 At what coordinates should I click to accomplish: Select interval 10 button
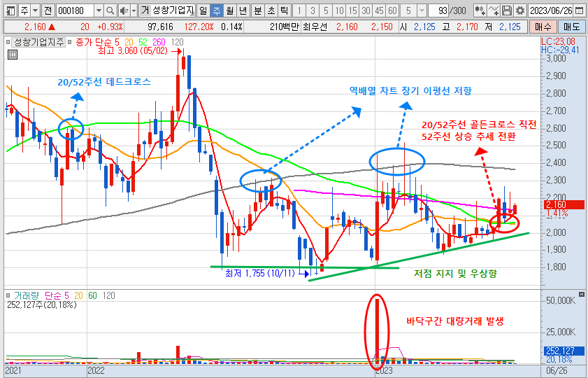click(x=339, y=10)
